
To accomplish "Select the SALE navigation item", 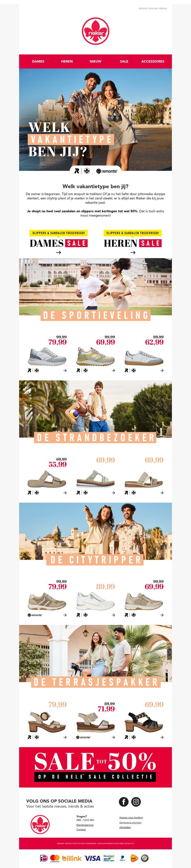I will coord(124,61).
